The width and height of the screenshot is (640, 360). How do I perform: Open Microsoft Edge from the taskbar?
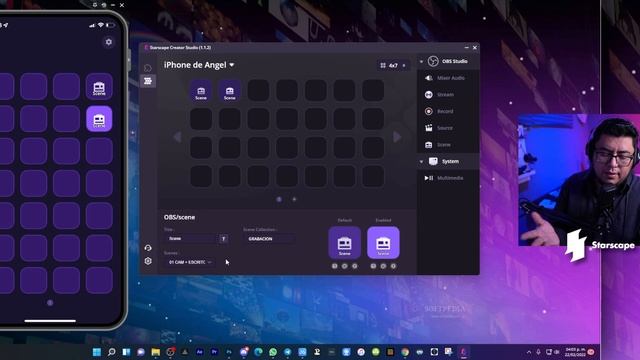click(x=258, y=352)
